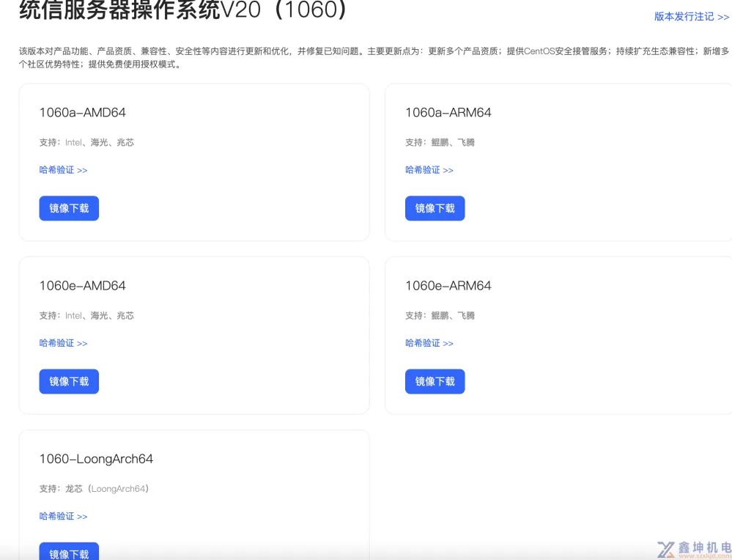The width and height of the screenshot is (732, 560).
Task: Open the 版本发行注记 link
Action: coord(692,17)
